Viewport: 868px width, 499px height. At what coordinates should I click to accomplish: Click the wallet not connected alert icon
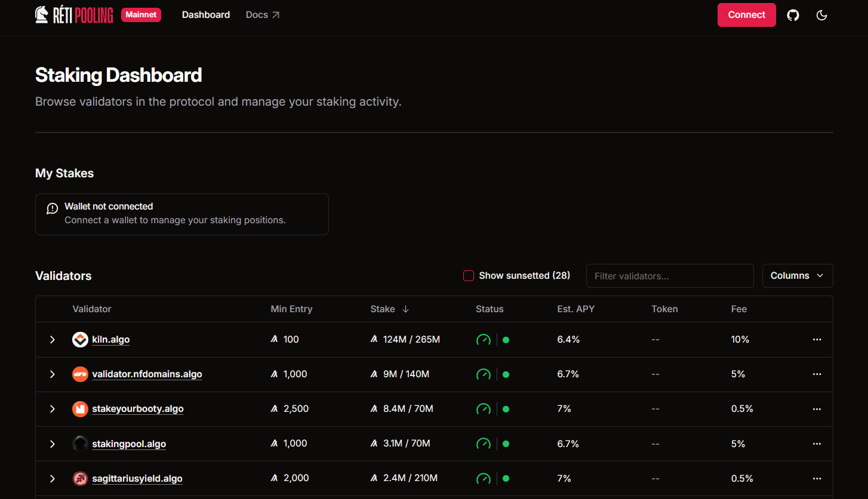coord(53,208)
